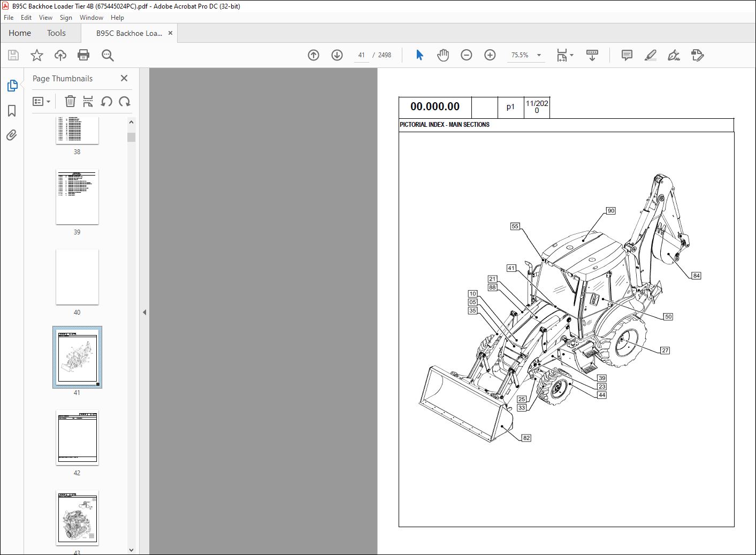Go to previous page arrow
The width and height of the screenshot is (756, 555).
(314, 55)
